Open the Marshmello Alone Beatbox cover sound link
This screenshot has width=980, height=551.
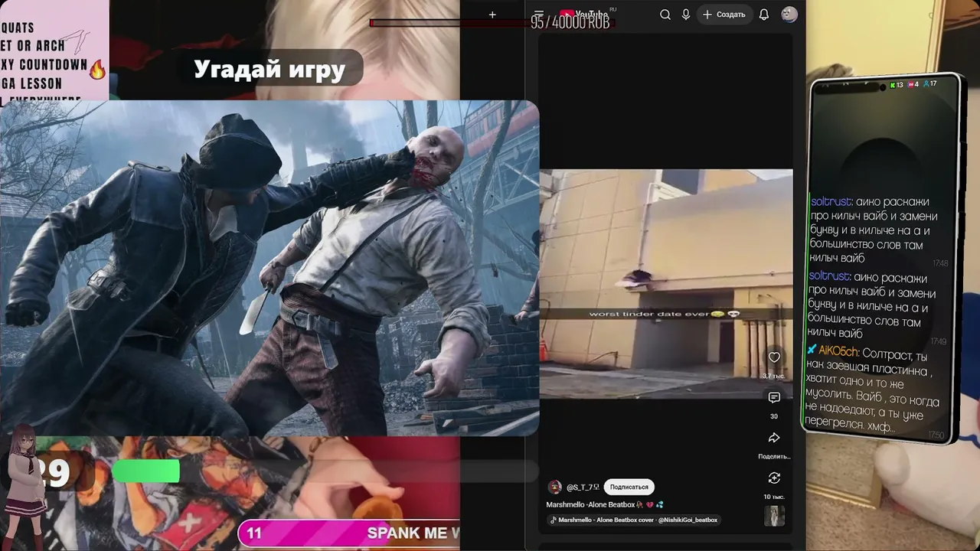[x=635, y=520]
